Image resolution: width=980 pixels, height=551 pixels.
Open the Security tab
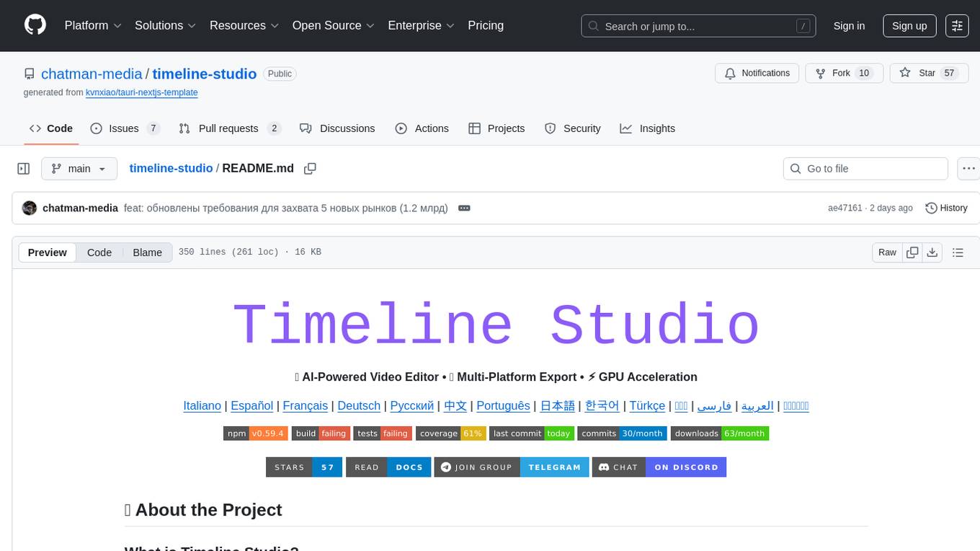point(573,128)
